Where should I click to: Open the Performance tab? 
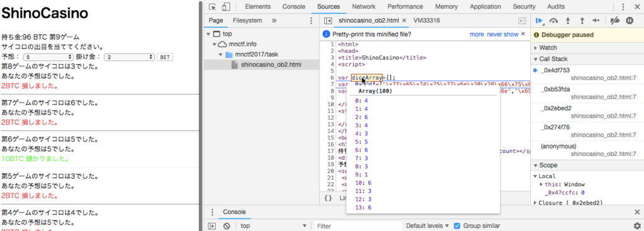point(405,6)
